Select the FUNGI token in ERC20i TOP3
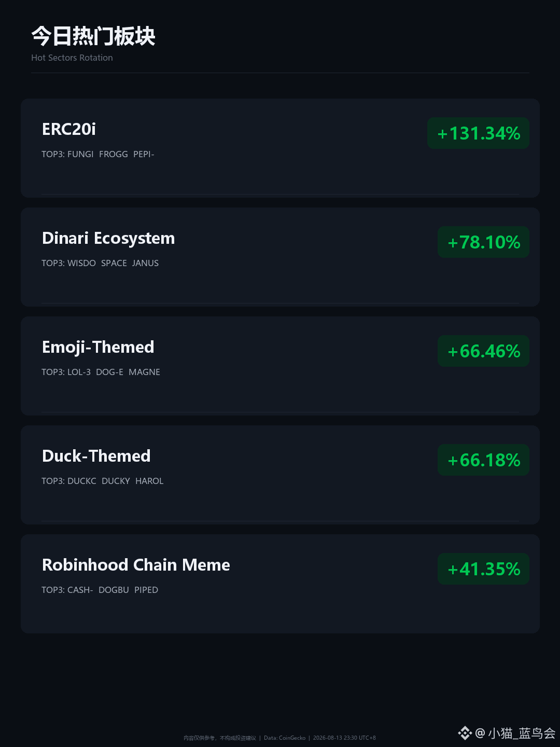This screenshot has width=560, height=747. coord(80,154)
